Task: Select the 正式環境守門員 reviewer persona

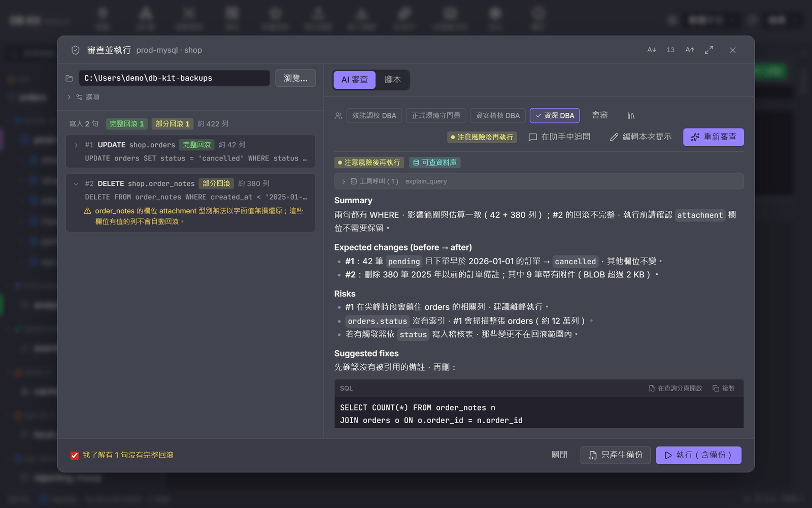Action: 435,116
